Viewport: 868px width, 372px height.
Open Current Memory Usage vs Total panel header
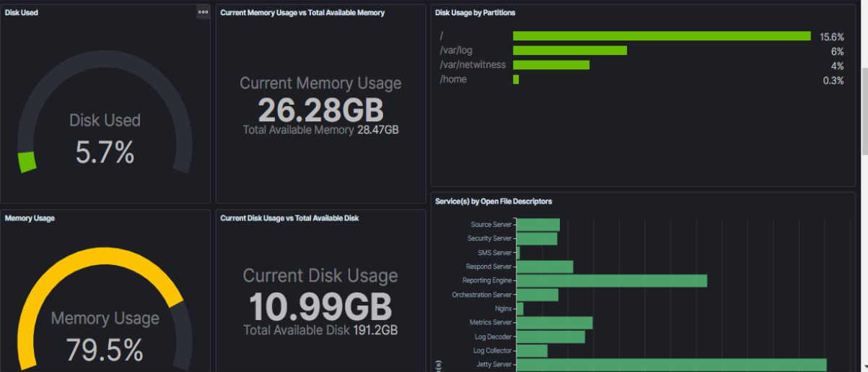tap(302, 13)
